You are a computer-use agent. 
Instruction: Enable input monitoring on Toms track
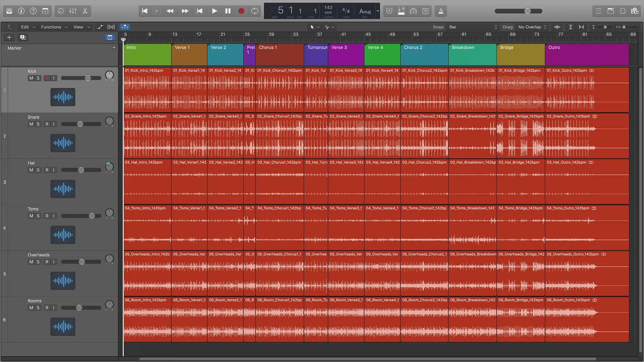point(54,216)
